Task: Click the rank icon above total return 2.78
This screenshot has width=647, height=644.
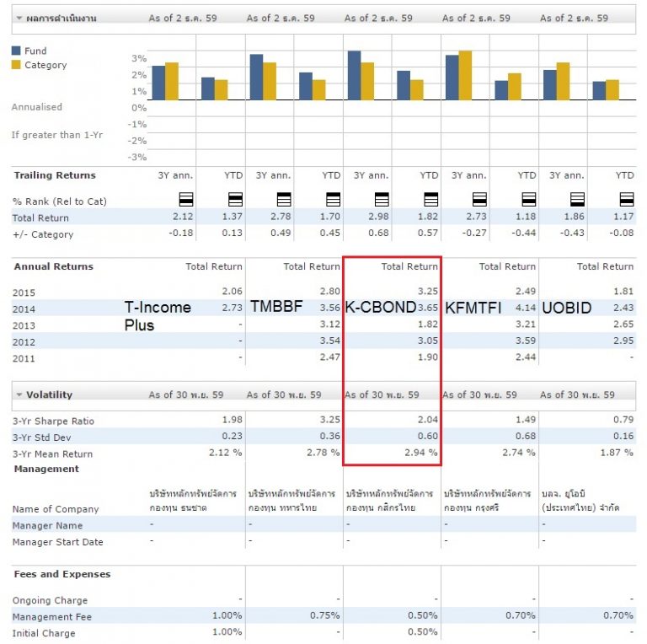Action: 284,200
